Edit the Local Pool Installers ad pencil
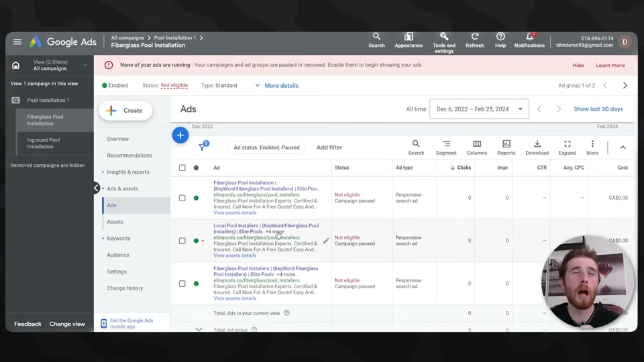This screenshot has width=644, height=362. point(326,241)
